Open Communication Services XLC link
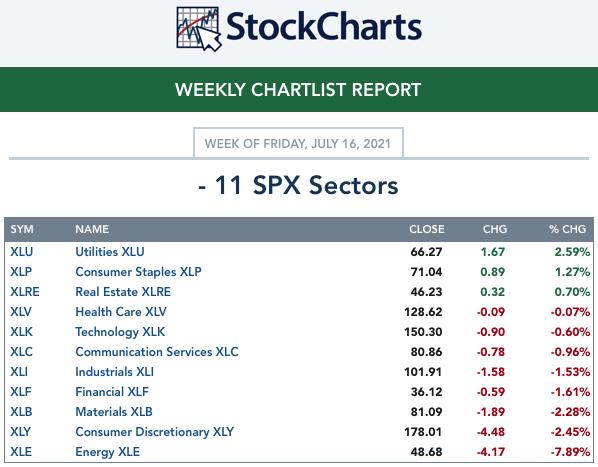The image size is (598, 467). click(157, 352)
